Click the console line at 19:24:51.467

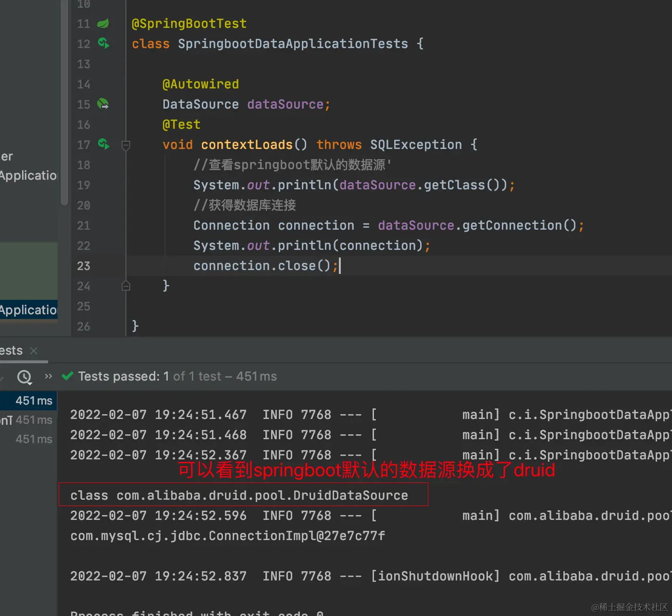(370, 415)
